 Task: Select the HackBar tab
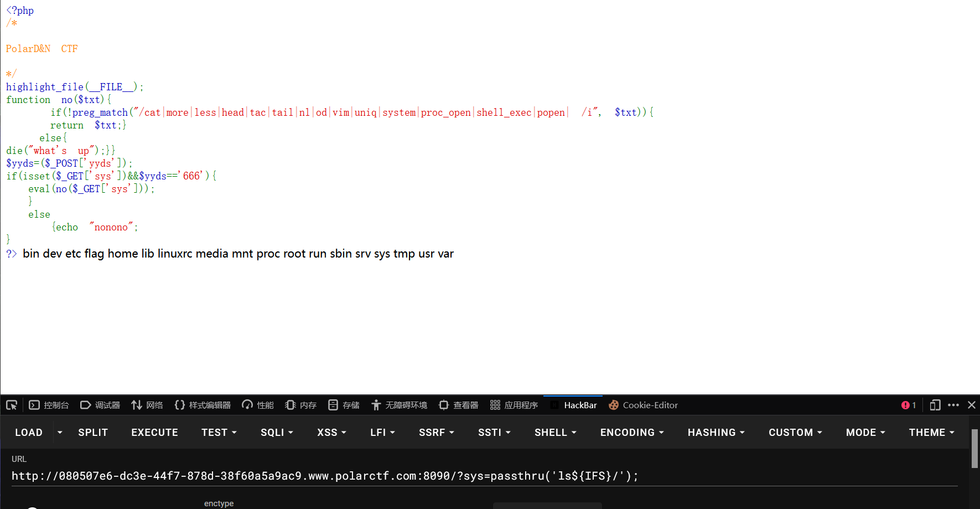click(x=573, y=405)
